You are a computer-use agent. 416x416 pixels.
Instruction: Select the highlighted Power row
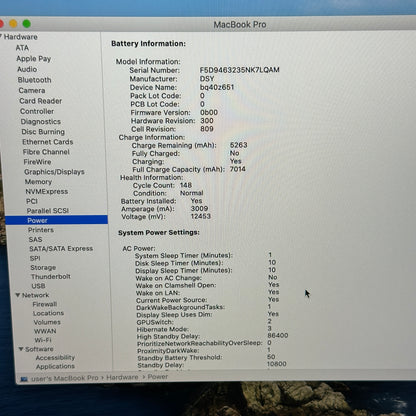(56, 220)
